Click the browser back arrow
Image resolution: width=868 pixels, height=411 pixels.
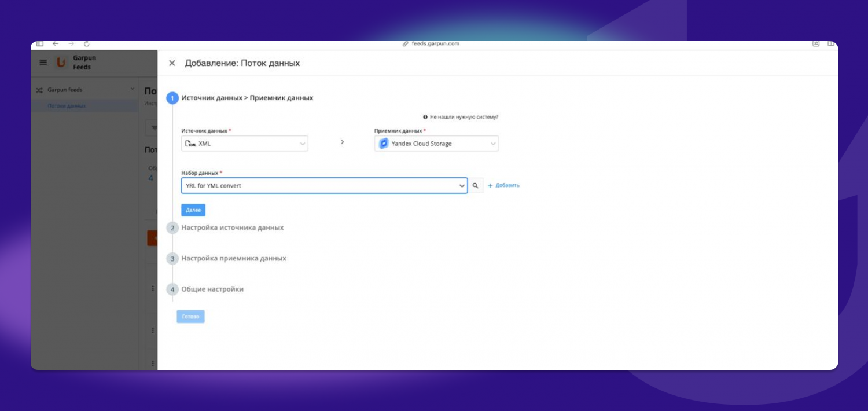click(56, 44)
